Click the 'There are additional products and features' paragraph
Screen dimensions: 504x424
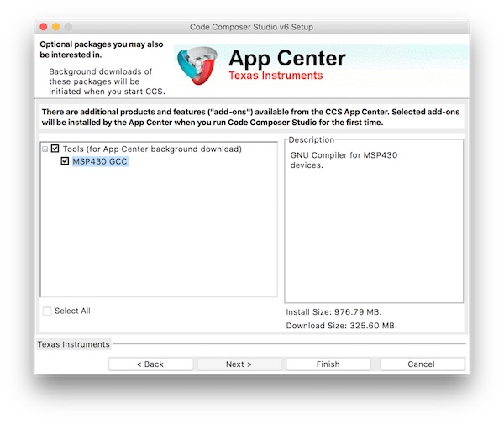pos(250,117)
